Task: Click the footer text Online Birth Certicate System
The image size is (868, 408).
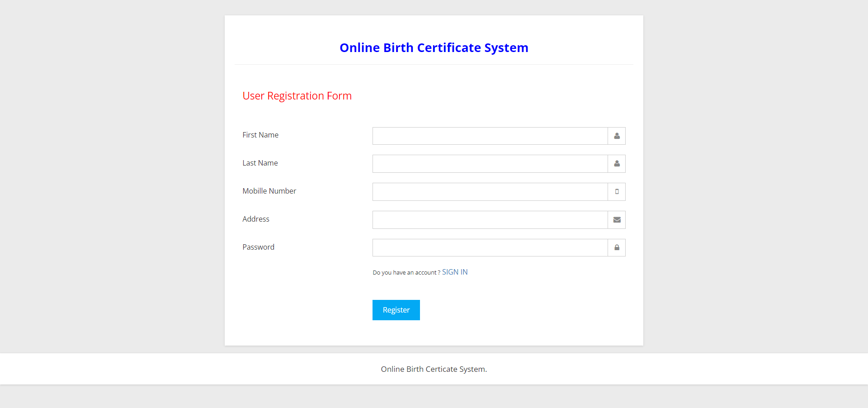Action: click(x=434, y=369)
